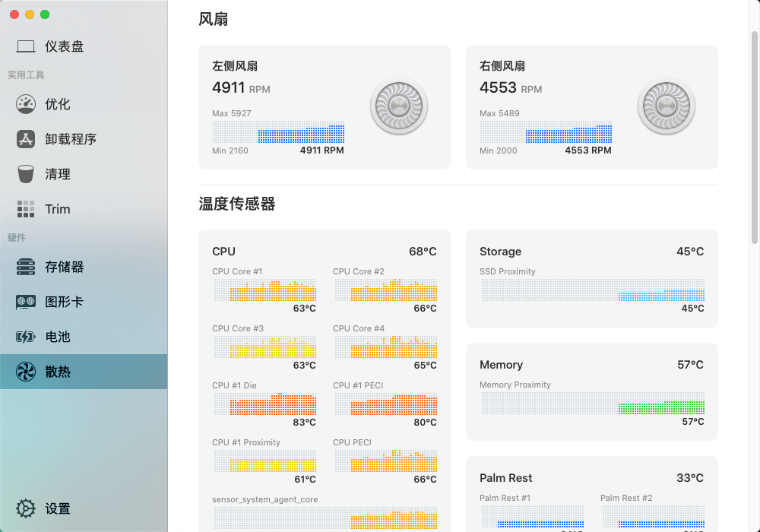The width and height of the screenshot is (760, 532).
Task: Select the 散热 cooling menu item
Action: tap(84, 372)
